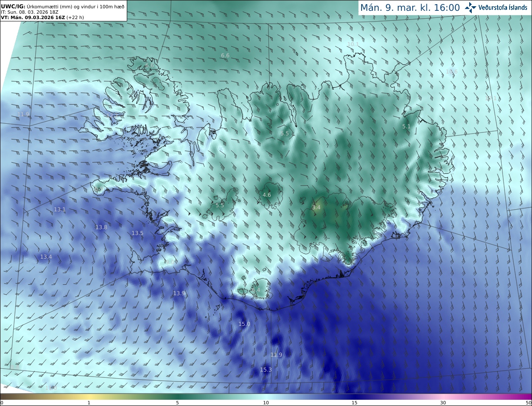Click the colorbar tick label 10
Screen dimensions: 532x406
266,403
